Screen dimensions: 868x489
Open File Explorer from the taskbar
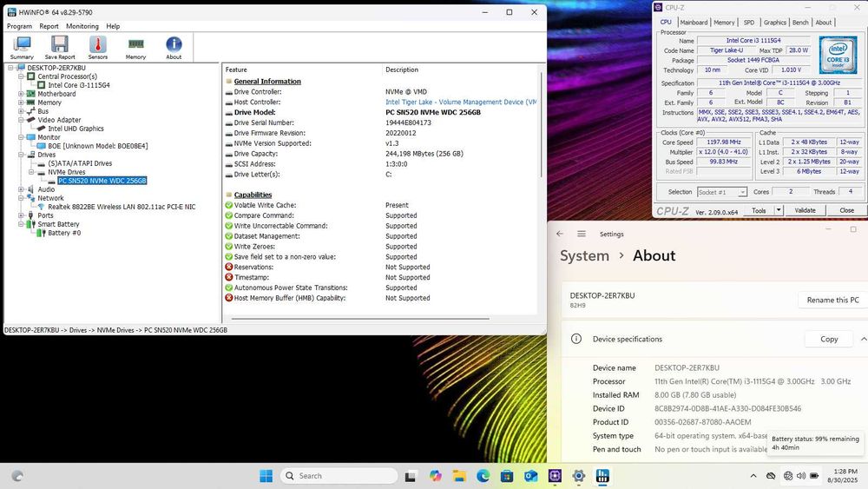point(459,476)
